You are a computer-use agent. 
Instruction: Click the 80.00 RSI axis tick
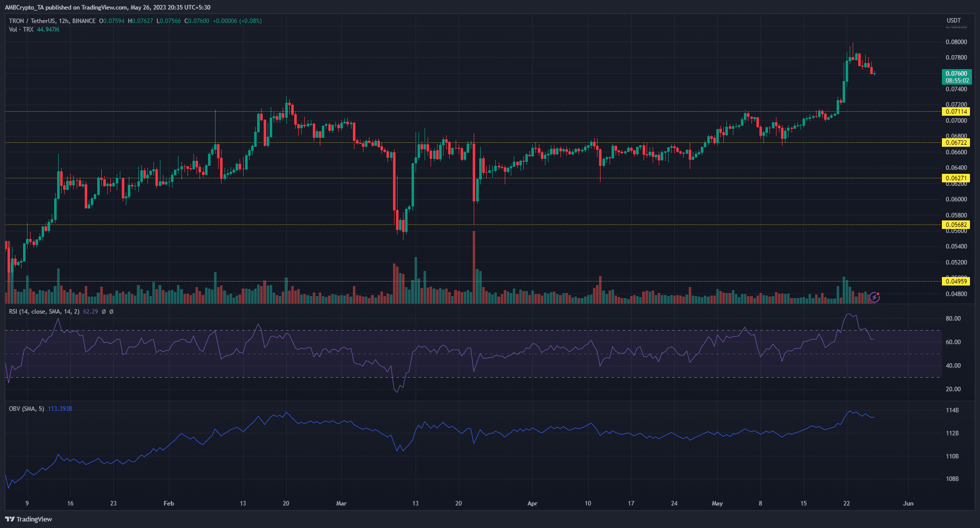953,319
